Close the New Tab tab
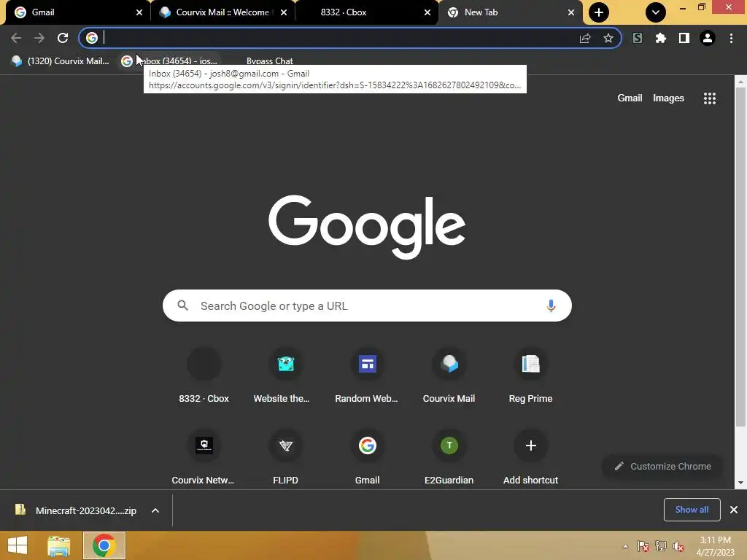The width and height of the screenshot is (747, 560). coord(571,12)
